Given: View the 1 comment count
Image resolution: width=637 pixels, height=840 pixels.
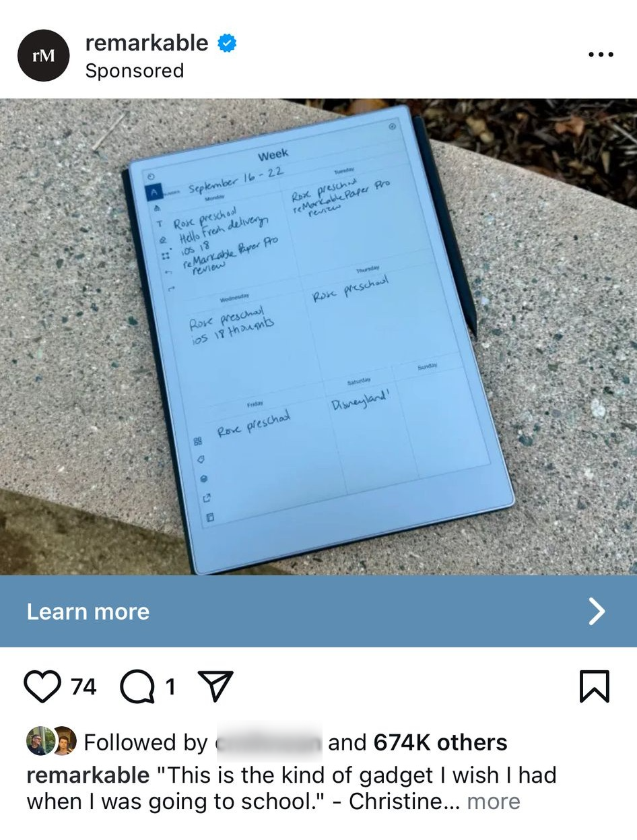Looking at the screenshot, I should (170, 687).
